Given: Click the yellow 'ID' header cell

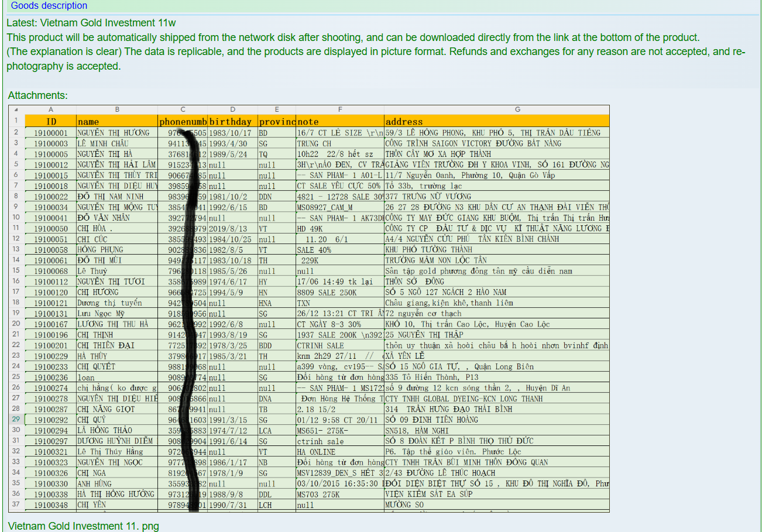Looking at the screenshot, I should tap(51, 122).
